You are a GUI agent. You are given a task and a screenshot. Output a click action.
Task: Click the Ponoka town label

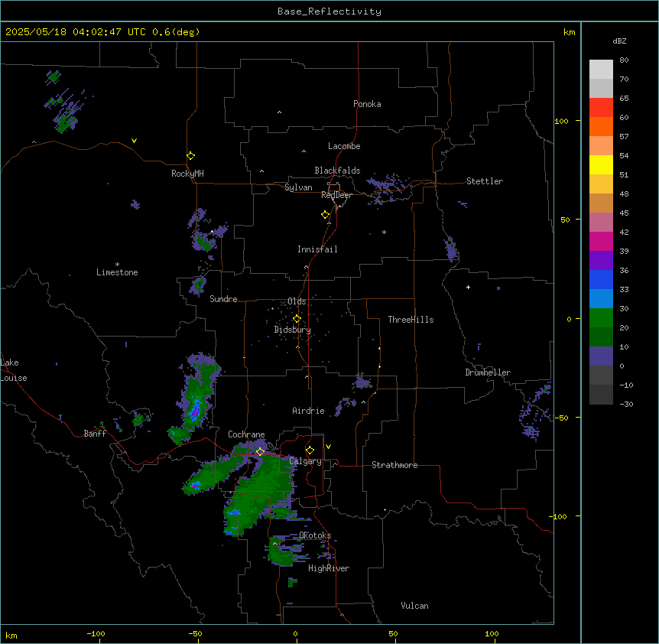coord(367,104)
